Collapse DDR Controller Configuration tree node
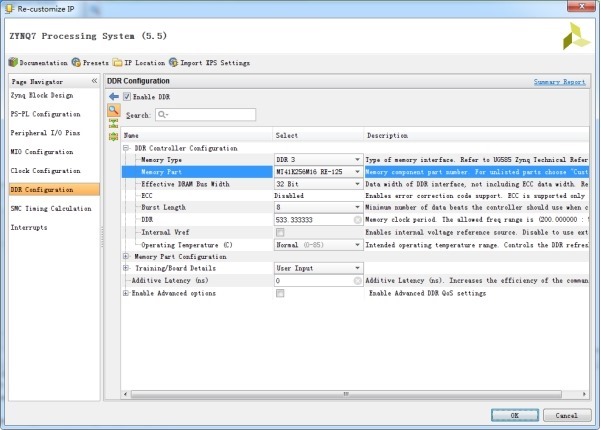 [126, 148]
